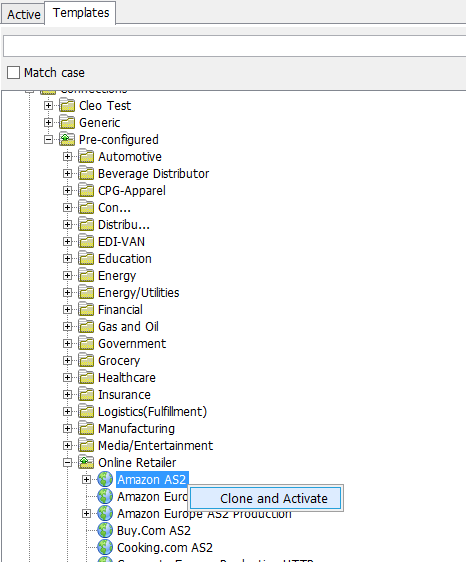Select the Templates tab
Viewport: 466px width, 562px height.
(81, 13)
